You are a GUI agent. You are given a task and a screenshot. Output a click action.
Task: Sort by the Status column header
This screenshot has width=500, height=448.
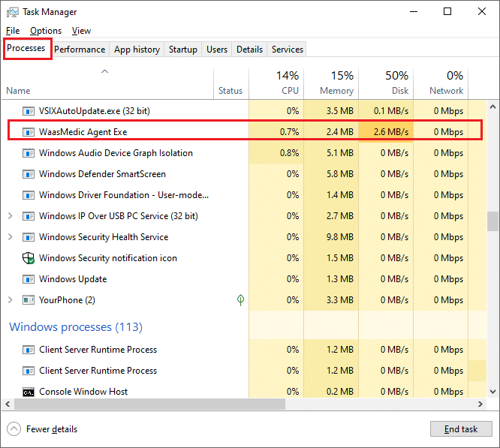click(x=231, y=83)
